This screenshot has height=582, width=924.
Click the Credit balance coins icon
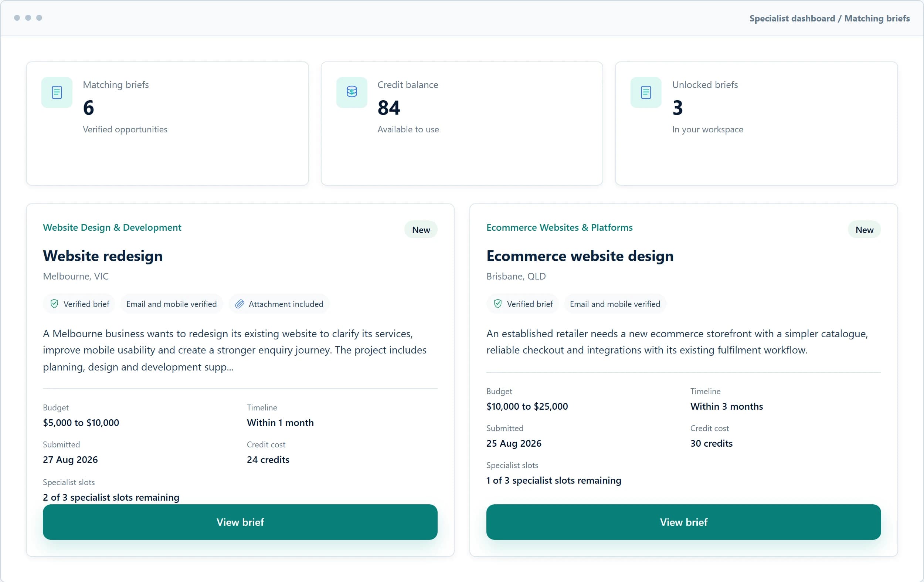point(351,92)
